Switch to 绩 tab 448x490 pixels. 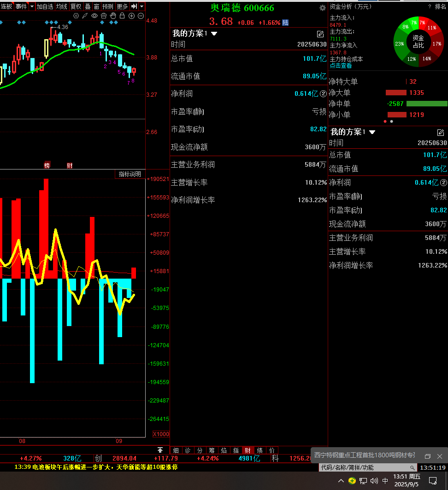pos(259,450)
